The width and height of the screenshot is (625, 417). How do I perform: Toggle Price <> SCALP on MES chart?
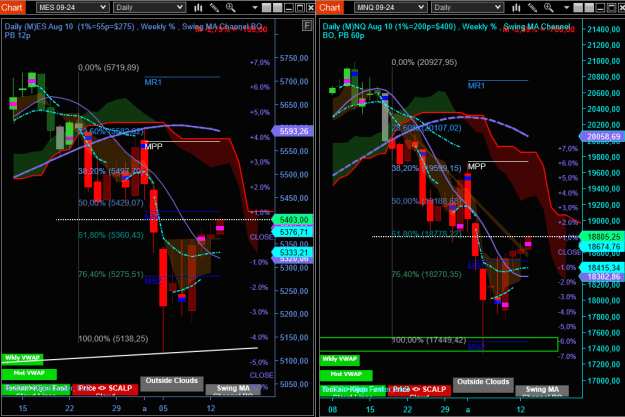point(105,389)
